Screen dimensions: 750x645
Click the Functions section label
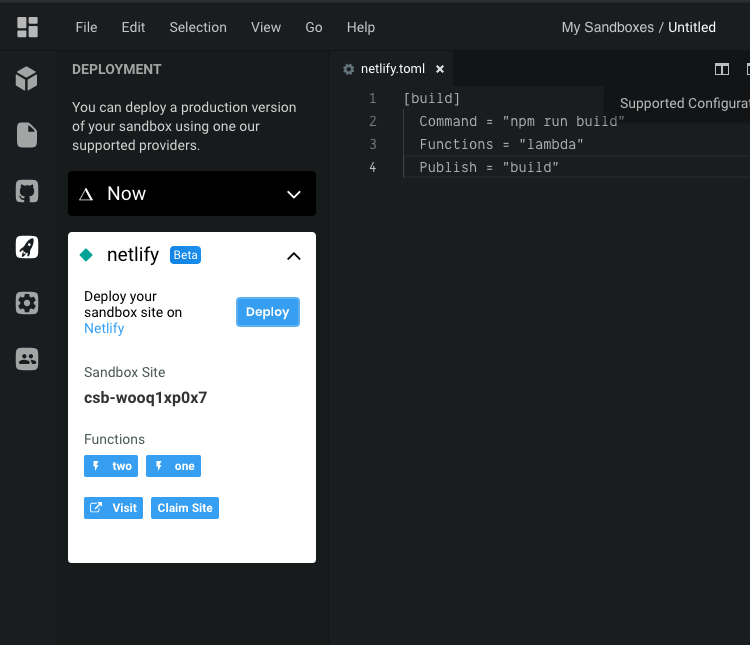point(114,439)
